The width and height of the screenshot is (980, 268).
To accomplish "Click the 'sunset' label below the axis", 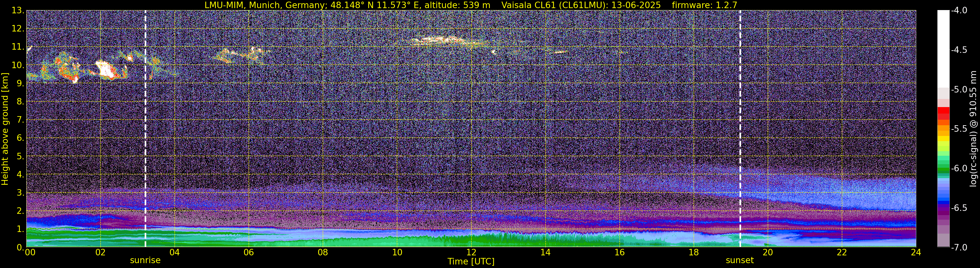I will pos(739,261).
